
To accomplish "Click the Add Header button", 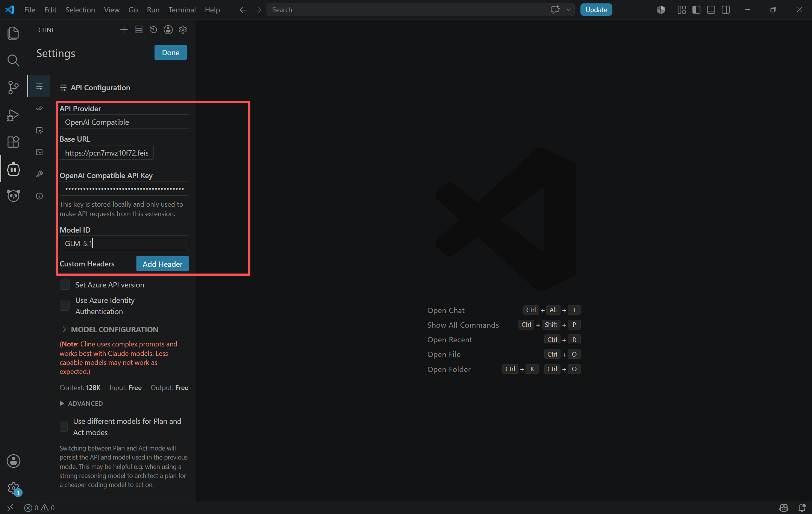I will coord(162,264).
